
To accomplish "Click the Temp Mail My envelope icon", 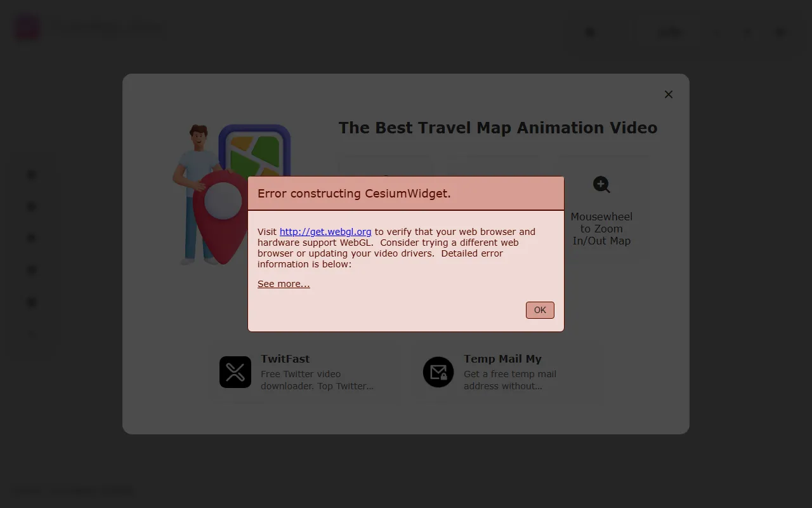I will coord(438,372).
